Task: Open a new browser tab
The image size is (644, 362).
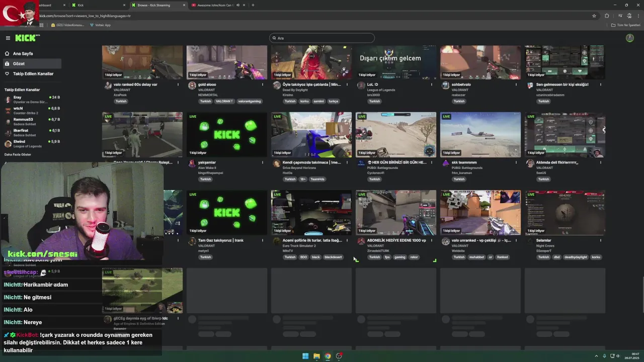Action: pos(253,5)
